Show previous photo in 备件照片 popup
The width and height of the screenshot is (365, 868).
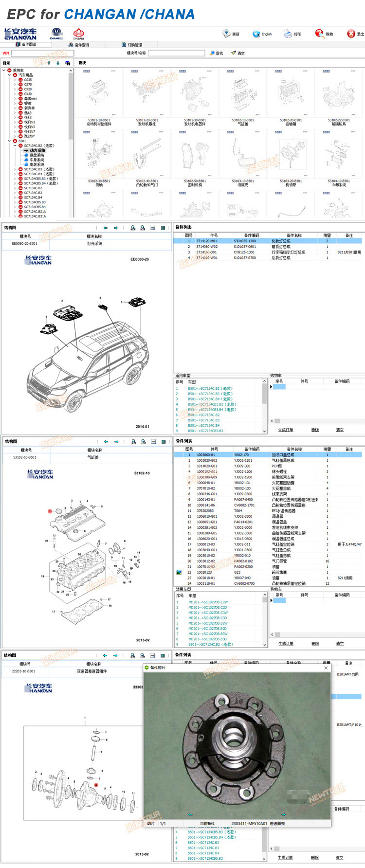coord(190,814)
